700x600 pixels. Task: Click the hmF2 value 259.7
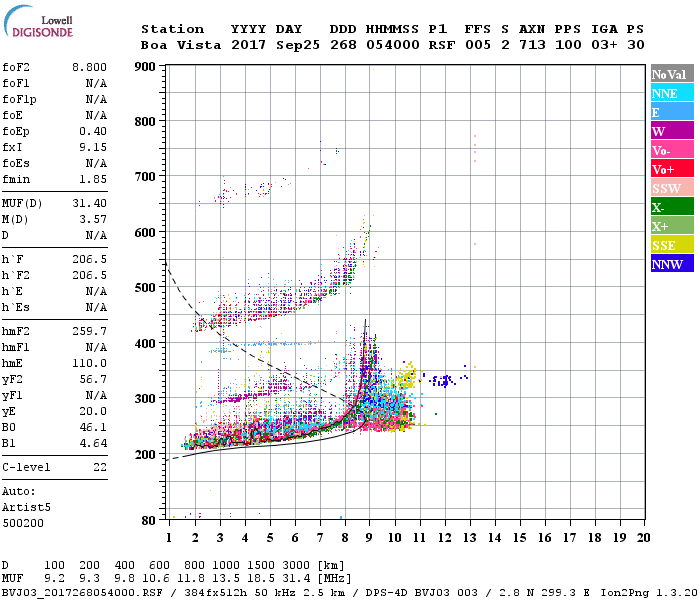[x=89, y=331]
